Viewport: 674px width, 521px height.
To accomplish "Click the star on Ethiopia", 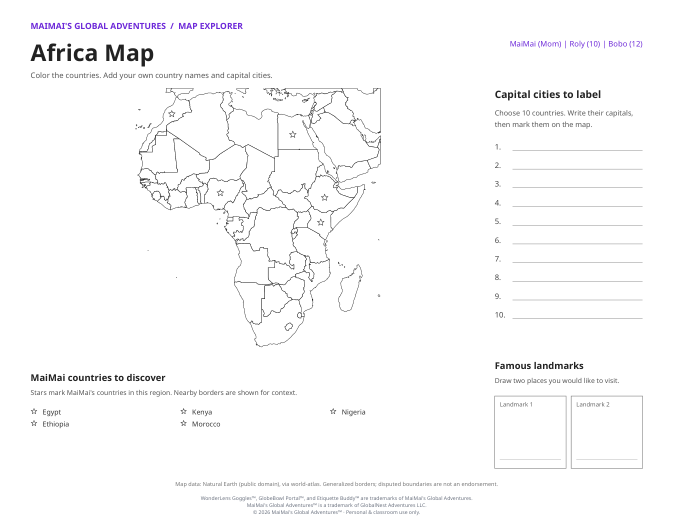I will tap(325, 197).
